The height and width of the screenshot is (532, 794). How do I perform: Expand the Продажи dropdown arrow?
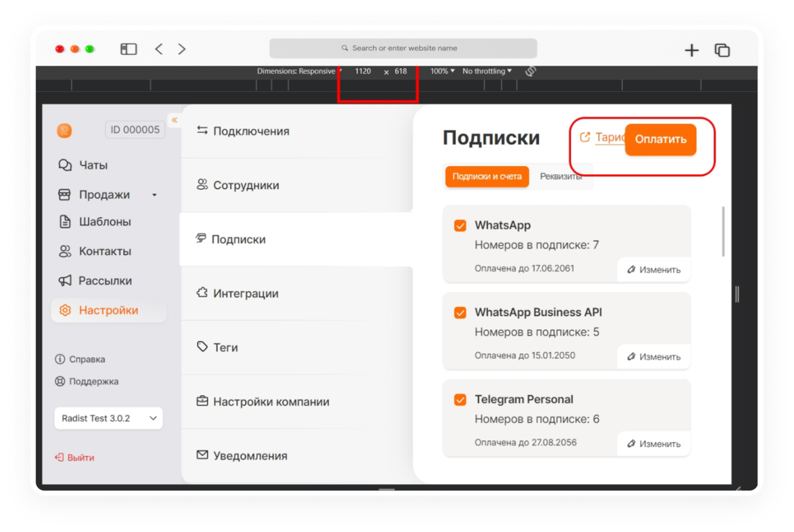pyautogui.click(x=154, y=195)
